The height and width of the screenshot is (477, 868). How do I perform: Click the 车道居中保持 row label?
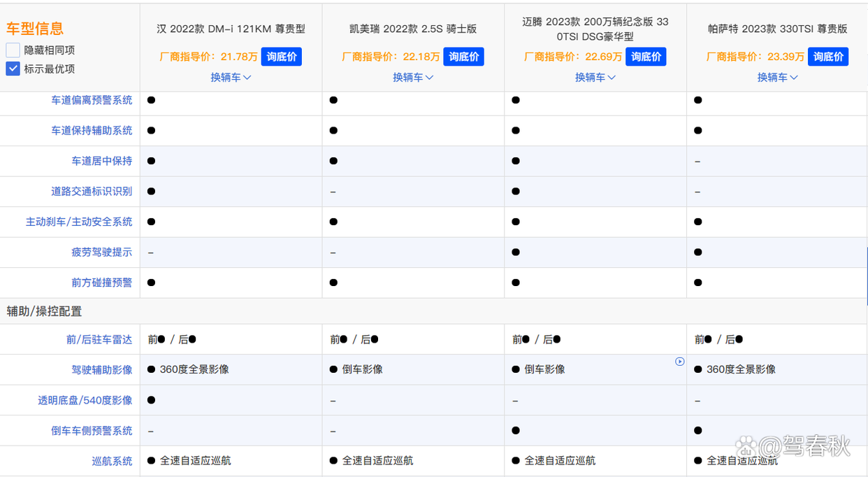101,161
